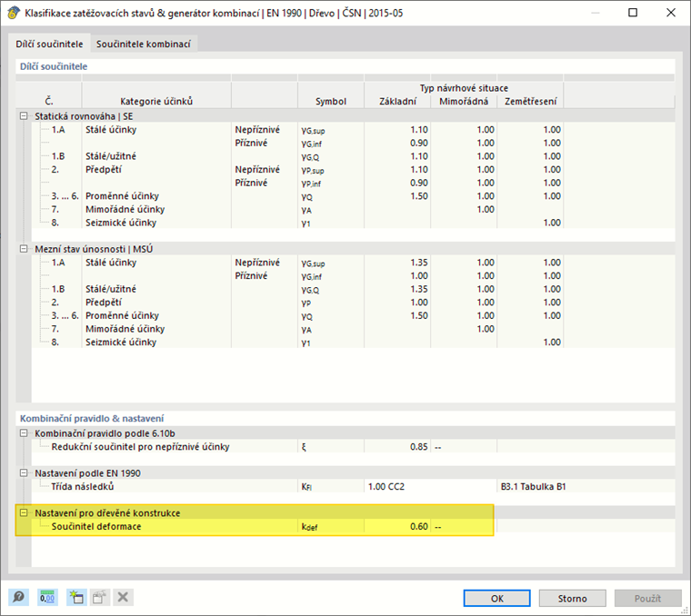Select the Základní column header
691x616 pixels.
pyautogui.click(x=397, y=101)
